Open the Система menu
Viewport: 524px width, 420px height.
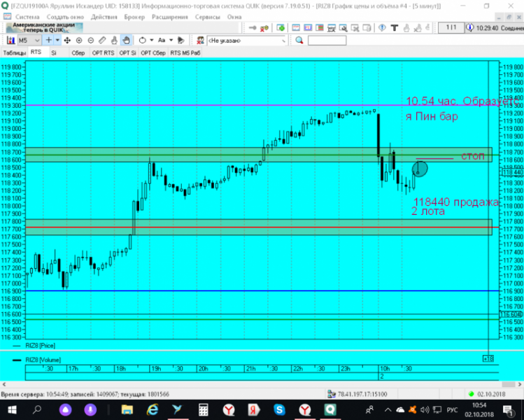pos(27,17)
